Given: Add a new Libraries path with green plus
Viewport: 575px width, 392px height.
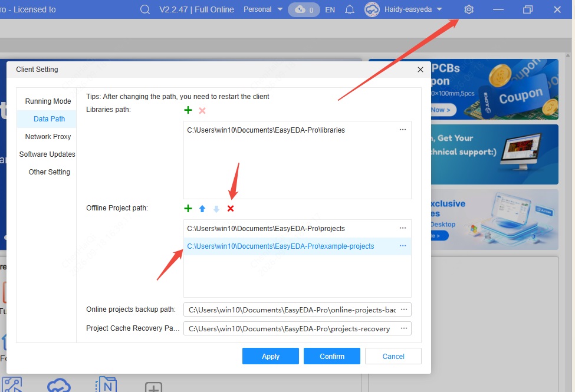Looking at the screenshot, I should pyautogui.click(x=188, y=110).
